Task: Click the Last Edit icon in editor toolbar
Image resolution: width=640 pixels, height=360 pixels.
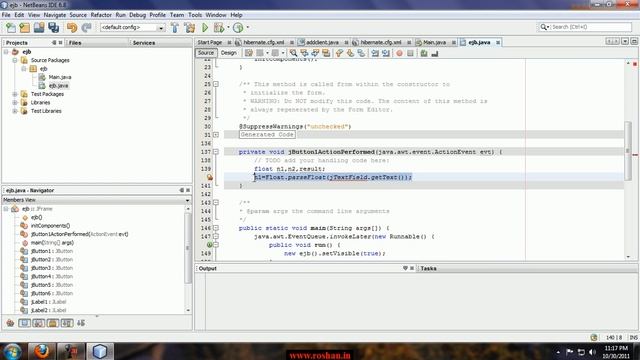Action: tap(249, 53)
